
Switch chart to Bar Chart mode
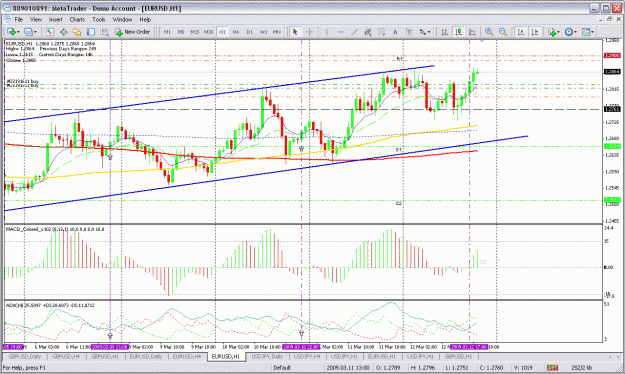click(x=444, y=31)
